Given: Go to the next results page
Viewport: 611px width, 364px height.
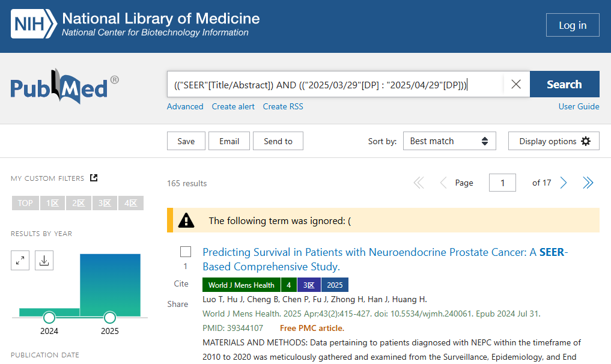Looking at the screenshot, I should 564,183.
